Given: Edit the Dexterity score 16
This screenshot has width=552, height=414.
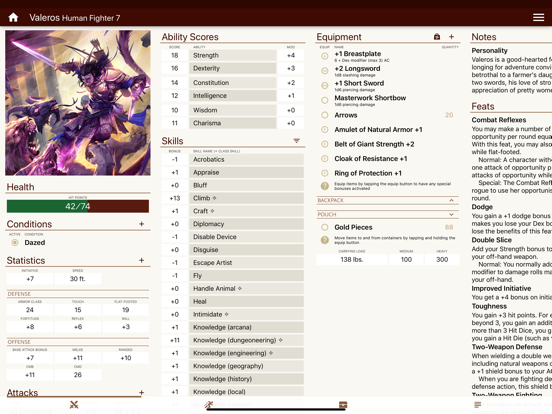Looking at the screenshot, I should (175, 68).
